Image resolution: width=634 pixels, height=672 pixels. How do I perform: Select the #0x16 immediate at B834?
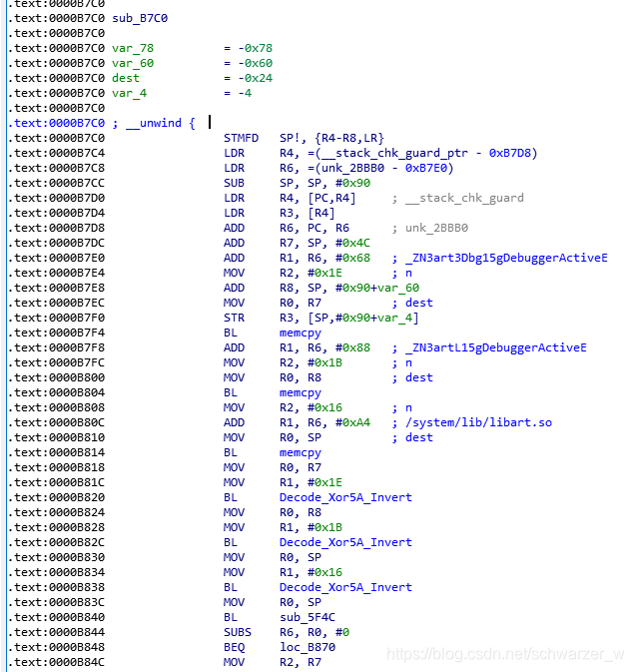tap(324, 573)
